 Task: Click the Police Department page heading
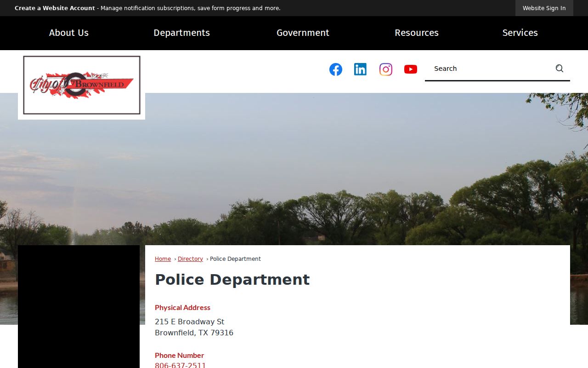[232, 280]
